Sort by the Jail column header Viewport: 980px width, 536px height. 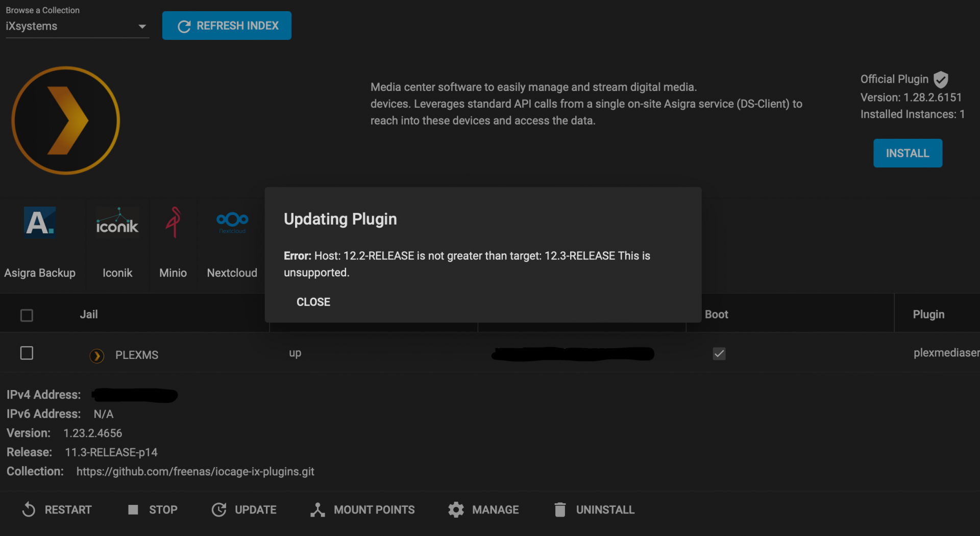[x=89, y=314]
